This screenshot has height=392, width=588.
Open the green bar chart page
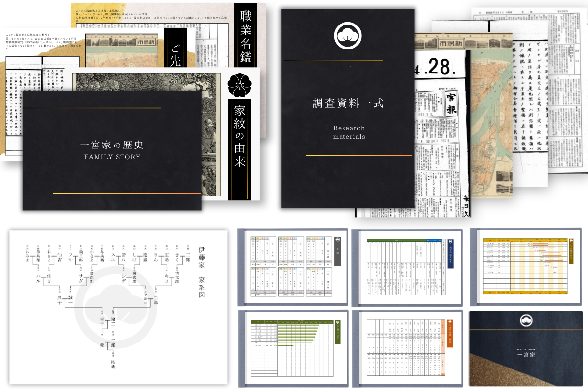pyautogui.click(x=293, y=349)
